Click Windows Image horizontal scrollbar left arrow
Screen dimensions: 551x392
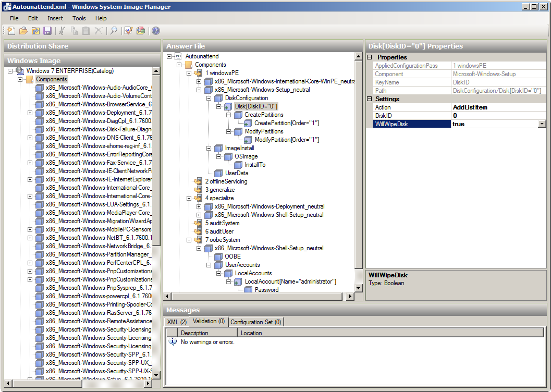coord(8,384)
